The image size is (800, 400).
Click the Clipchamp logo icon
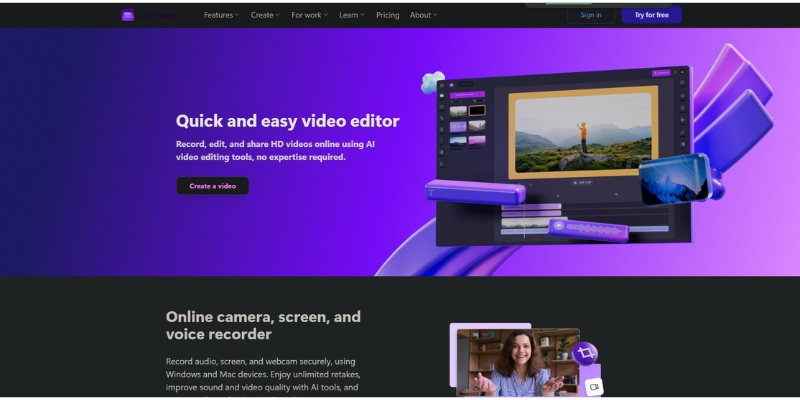coord(128,15)
